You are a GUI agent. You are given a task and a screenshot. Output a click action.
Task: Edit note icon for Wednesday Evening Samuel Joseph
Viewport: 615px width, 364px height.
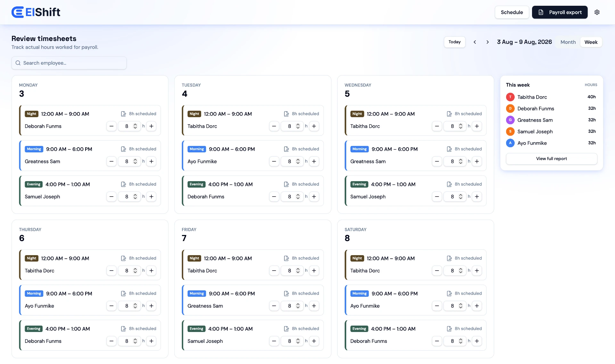[x=449, y=184]
